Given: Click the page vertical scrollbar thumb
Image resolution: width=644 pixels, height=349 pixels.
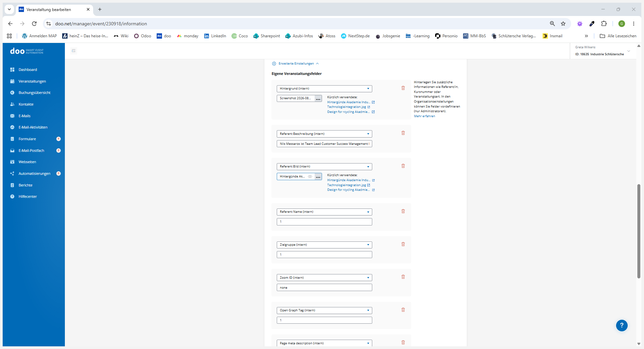Looking at the screenshot, I should pyautogui.click(x=639, y=231).
